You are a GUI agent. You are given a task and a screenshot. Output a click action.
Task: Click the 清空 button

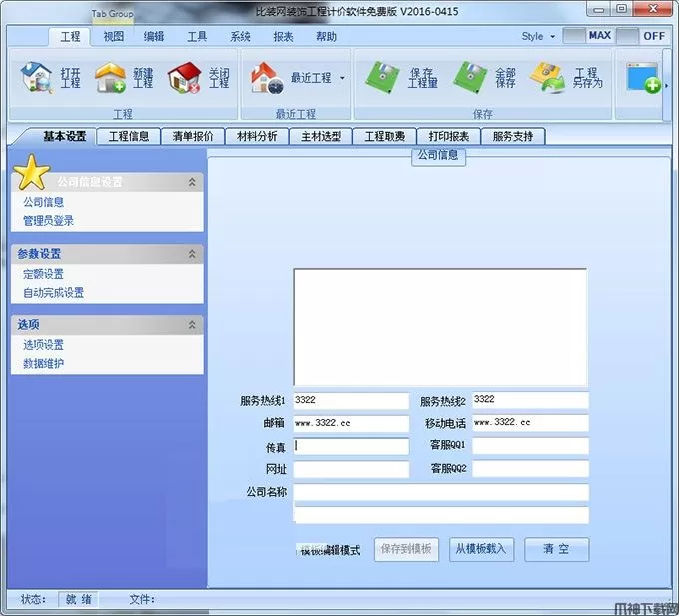click(x=557, y=549)
